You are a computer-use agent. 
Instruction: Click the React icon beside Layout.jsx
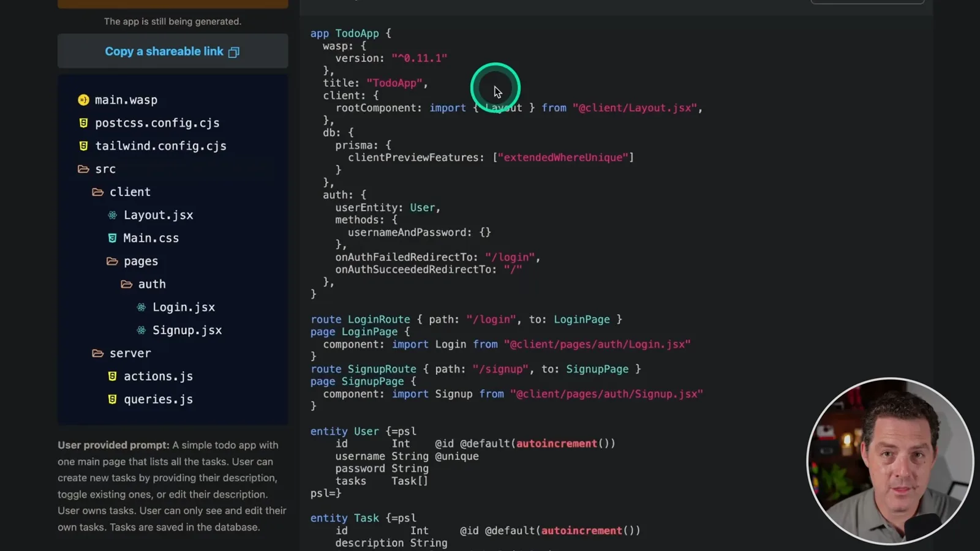pos(112,215)
